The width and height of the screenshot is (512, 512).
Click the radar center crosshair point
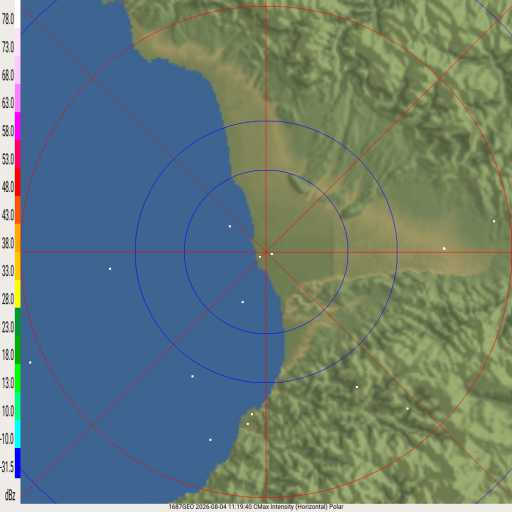point(266,251)
